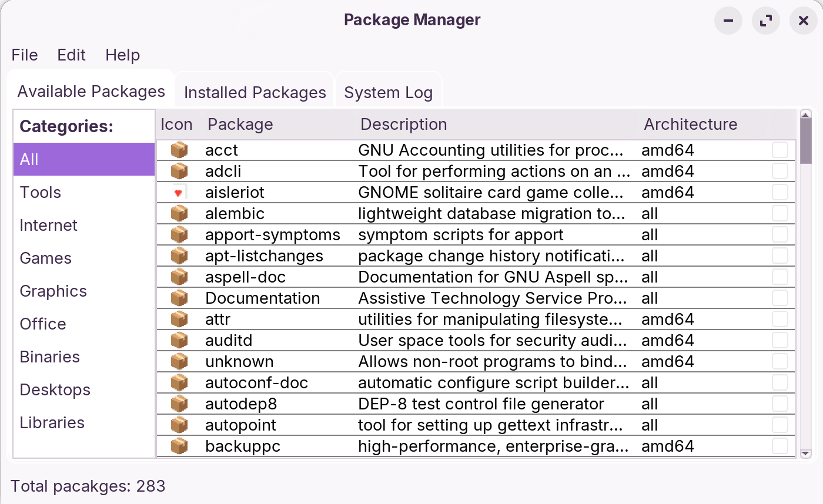The width and height of the screenshot is (823, 504).
Task: Open the File menu
Action: coord(24,55)
